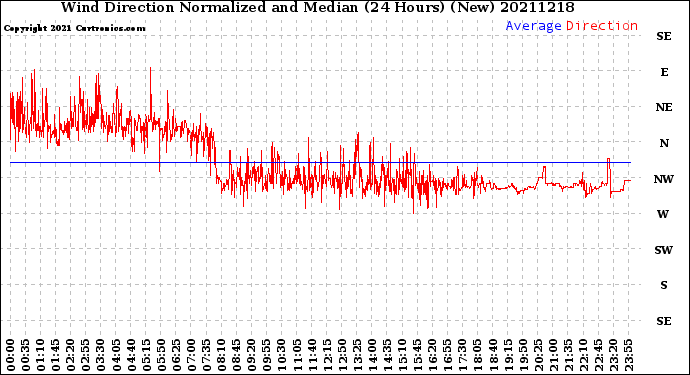Viewport: 690px width, 375px height.
Task: Click the 19:50 time label
Action: 523,355
